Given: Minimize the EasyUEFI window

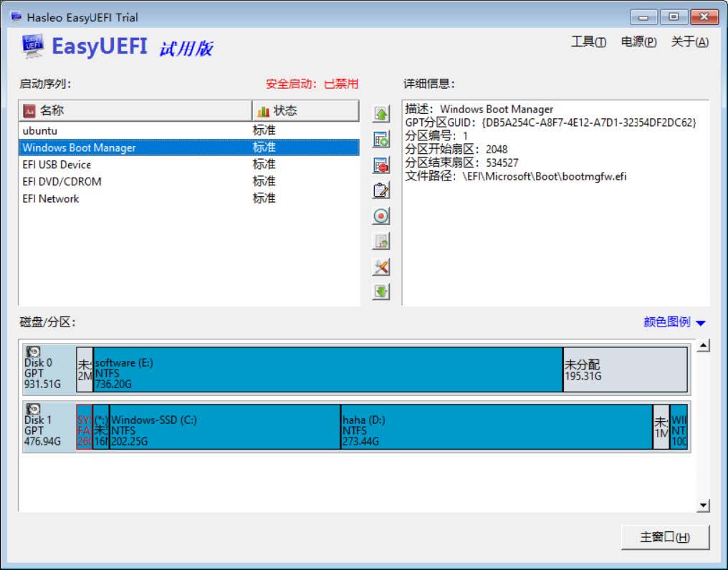Looking at the screenshot, I should pos(643,17).
